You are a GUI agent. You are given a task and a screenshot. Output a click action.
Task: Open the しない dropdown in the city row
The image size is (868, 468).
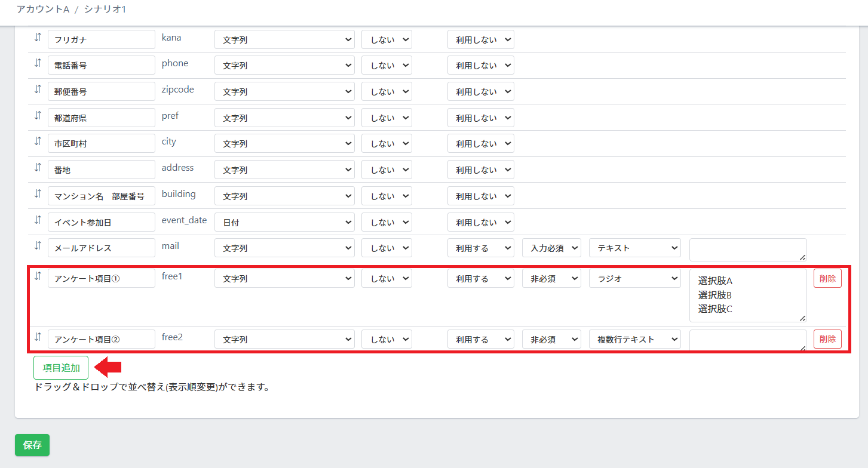click(386, 144)
